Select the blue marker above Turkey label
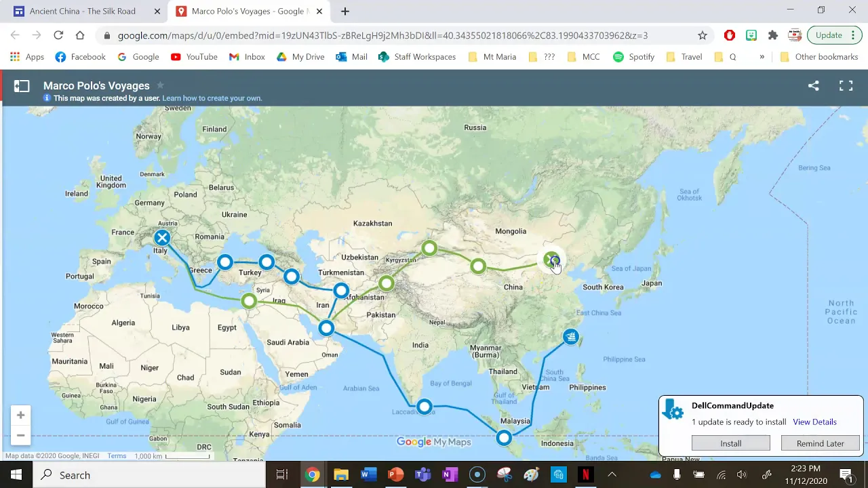This screenshot has width=868, height=488. [267, 262]
